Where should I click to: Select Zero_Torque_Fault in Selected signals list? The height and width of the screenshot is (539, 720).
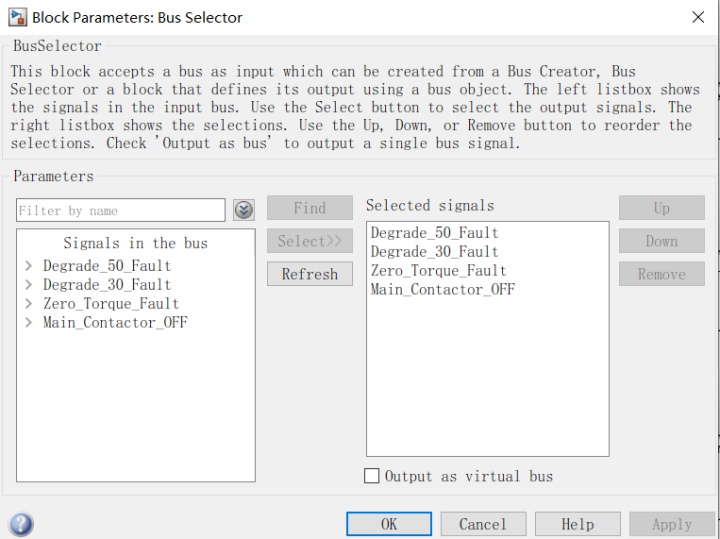[x=438, y=271]
